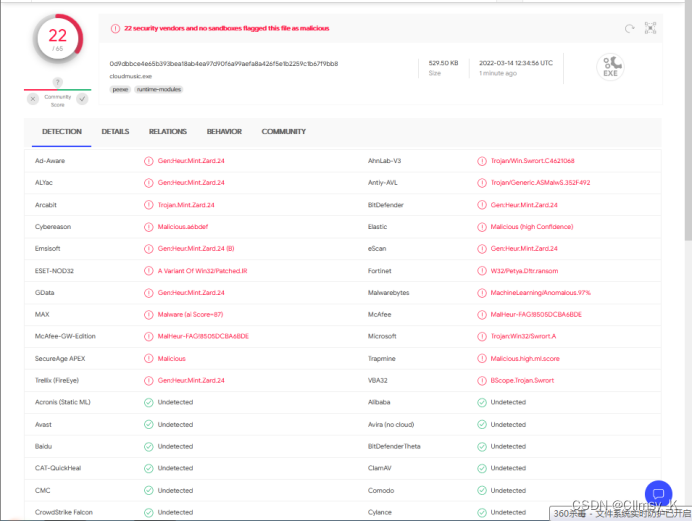Image resolution: width=693 pixels, height=522 pixels.
Task: Click green check icon for BitDefenderTheta
Action: point(482,447)
